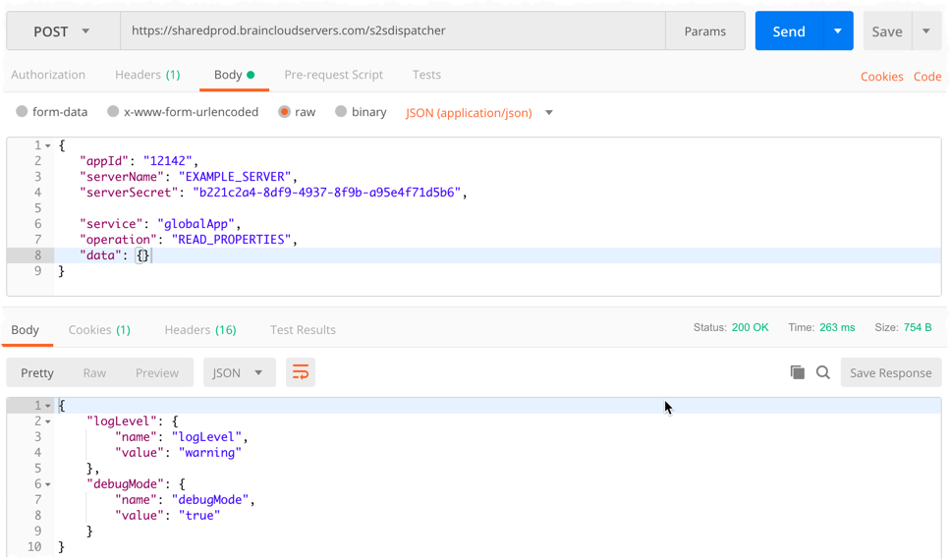This screenshot has width=950, height=560.
Task: Copy response body to clipboard icon
Action: point(798,372)
